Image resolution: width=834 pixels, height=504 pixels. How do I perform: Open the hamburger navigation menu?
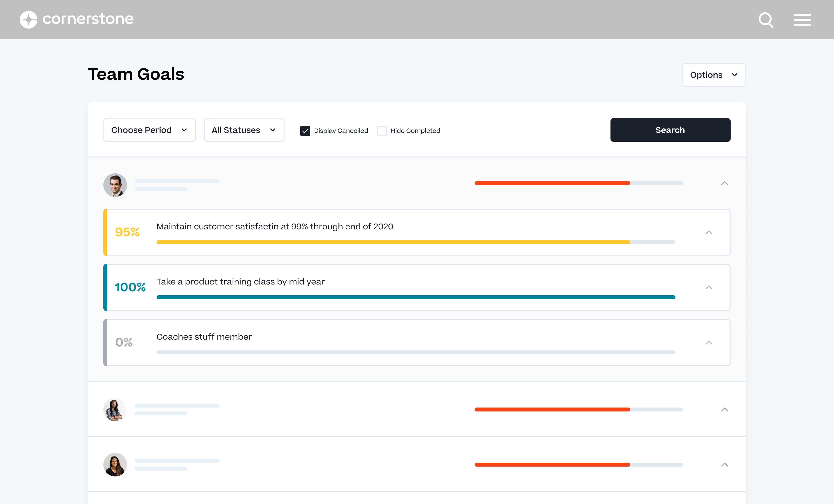pyautogui.click(x=802, y=20)
